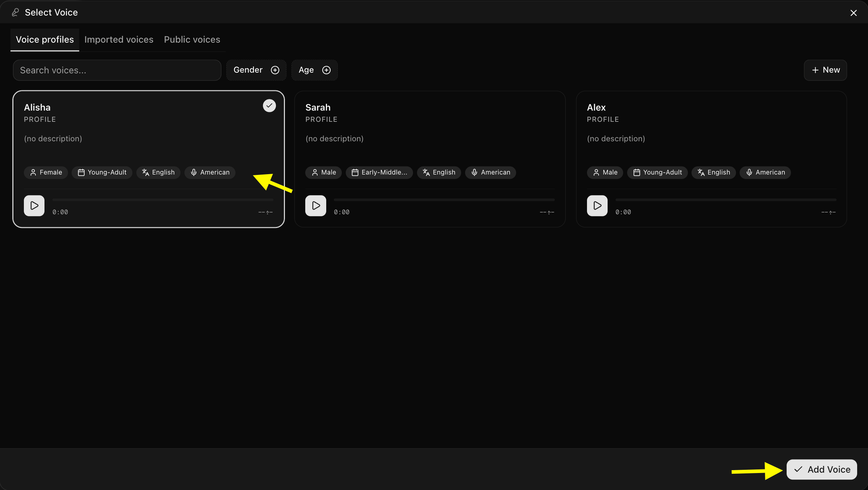
Task: Click Alex's American accent tag
Action: [765, 172]
